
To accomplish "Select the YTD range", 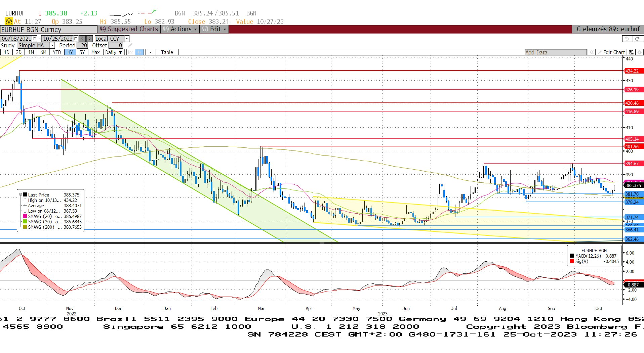I will point(57,52).
